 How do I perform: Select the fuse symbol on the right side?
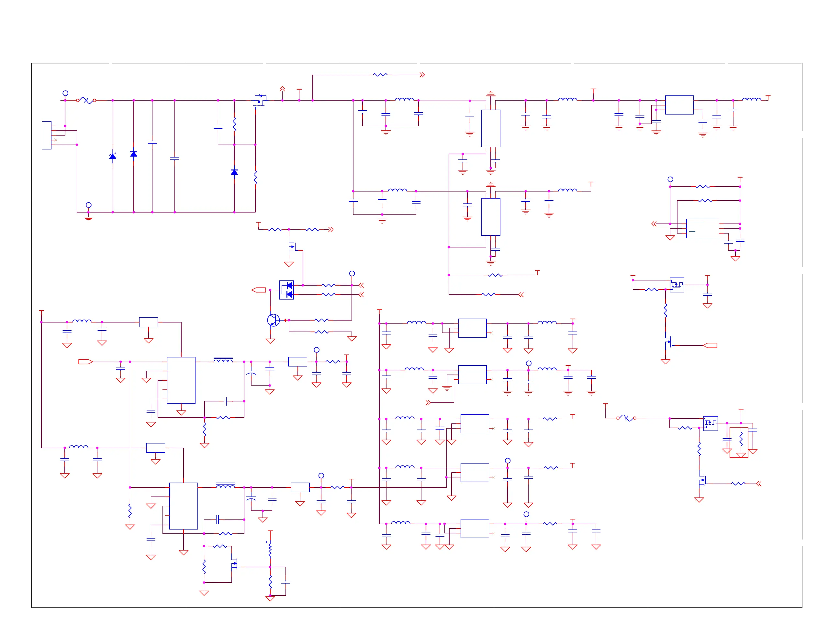point(626,418)
